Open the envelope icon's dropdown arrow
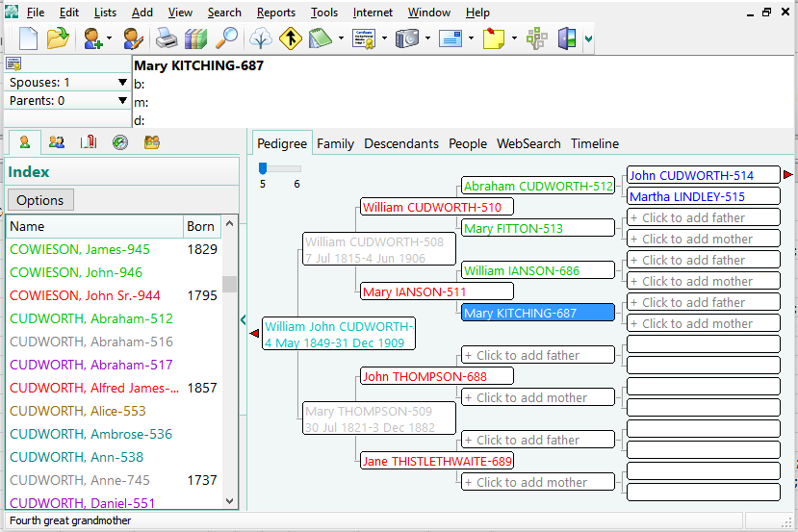The width and height of the screenshot is (798, 532). (x=471, y=38)
